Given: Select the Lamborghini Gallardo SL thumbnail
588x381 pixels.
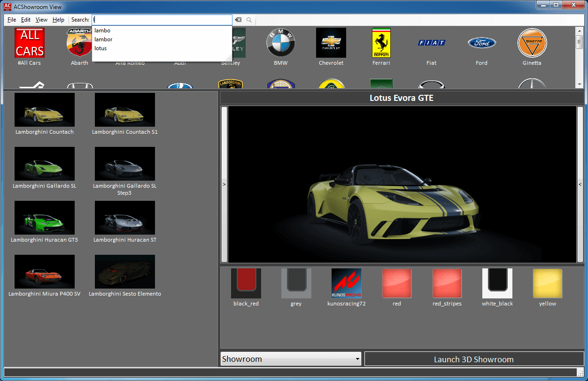Looking at the screenshot, I should click(45, 164).
